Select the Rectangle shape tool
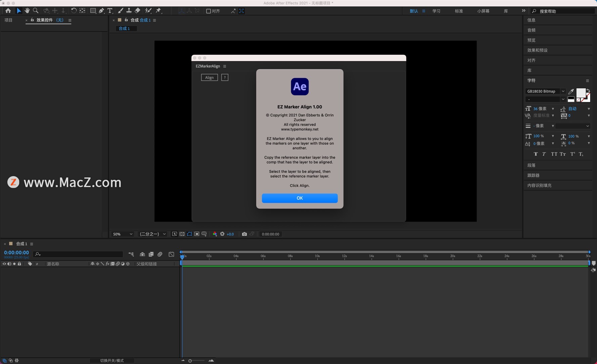The height and width of the screenshot is (364, 597). click(93, 11)
